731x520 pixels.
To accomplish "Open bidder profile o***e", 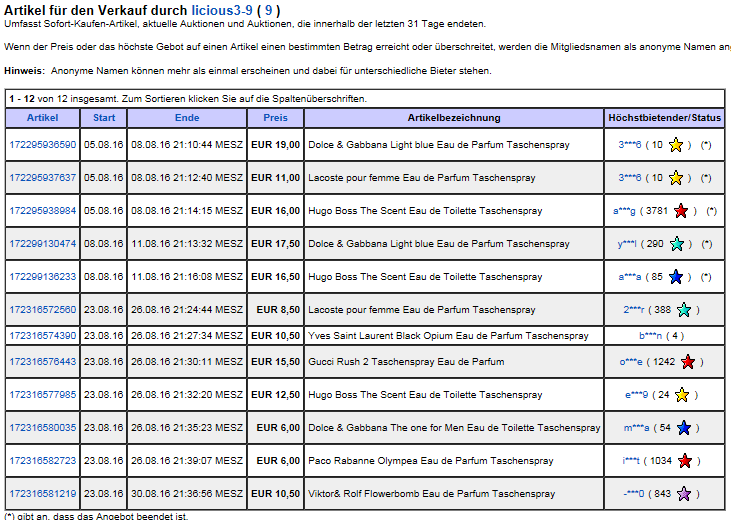I will pyautogui.click(x=631, y=362).
